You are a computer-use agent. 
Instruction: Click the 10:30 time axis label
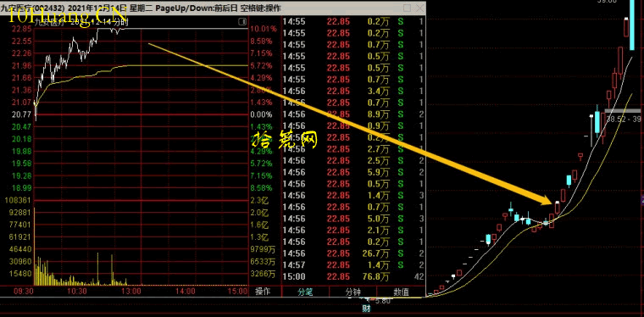click(x=77, y=291)
